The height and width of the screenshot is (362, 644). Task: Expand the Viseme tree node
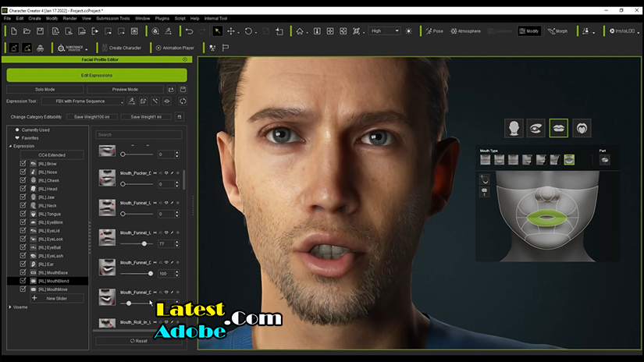point(10,307)
